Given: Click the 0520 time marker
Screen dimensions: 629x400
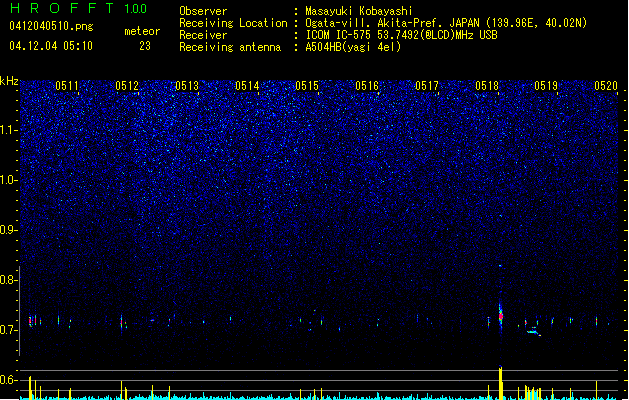Looking at the screenshot, I should [x=606, y=86].
